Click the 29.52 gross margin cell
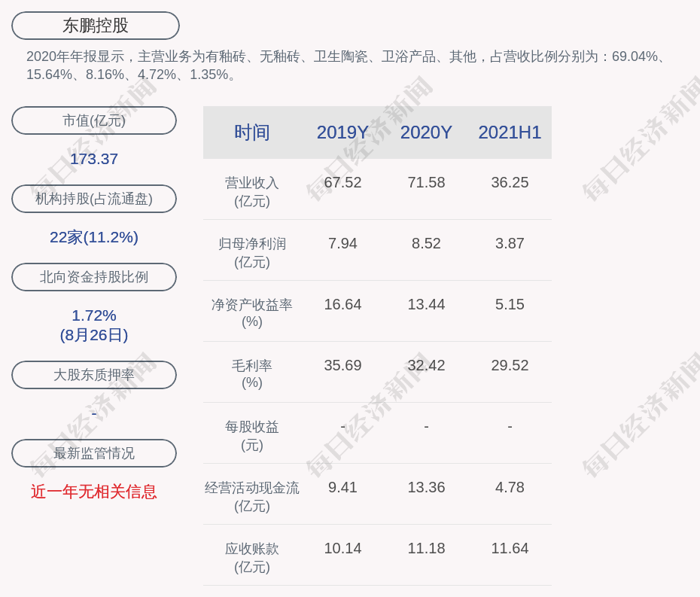The image size is (700, 597). pyautogui.click(x=510, y=365)
